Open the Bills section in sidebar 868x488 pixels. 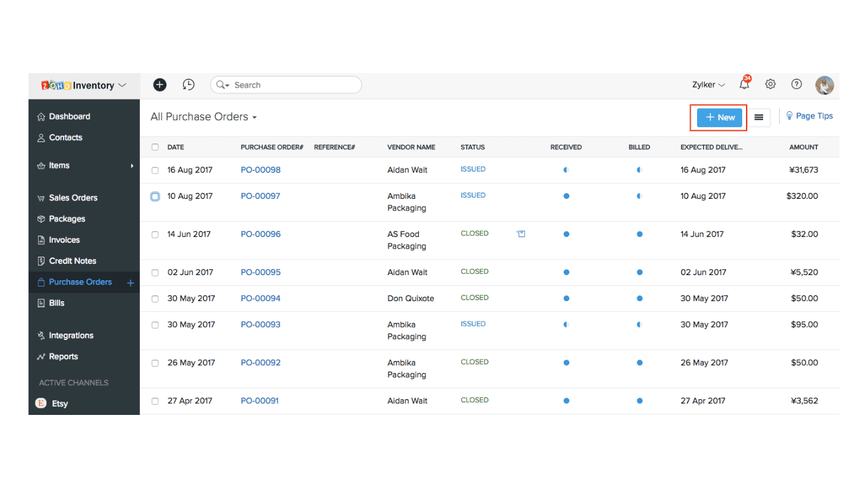click(x=57, y=303)
